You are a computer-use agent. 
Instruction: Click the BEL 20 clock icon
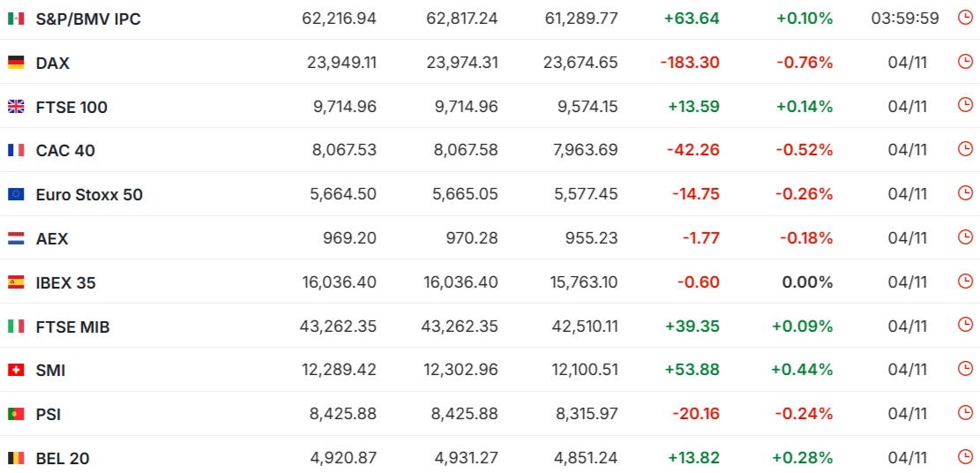click(965, 457)
